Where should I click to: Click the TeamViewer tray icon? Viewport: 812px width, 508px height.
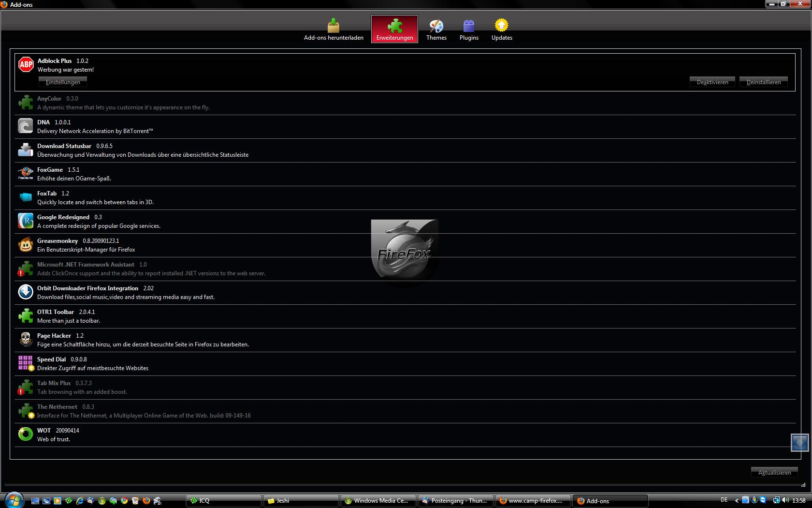[x=763, y=500]
